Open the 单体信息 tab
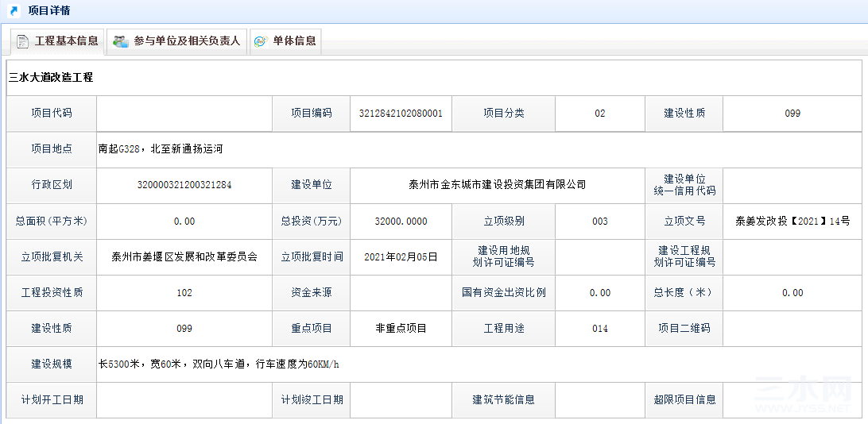This screenshot has height=424, width=868. (285, 41)
